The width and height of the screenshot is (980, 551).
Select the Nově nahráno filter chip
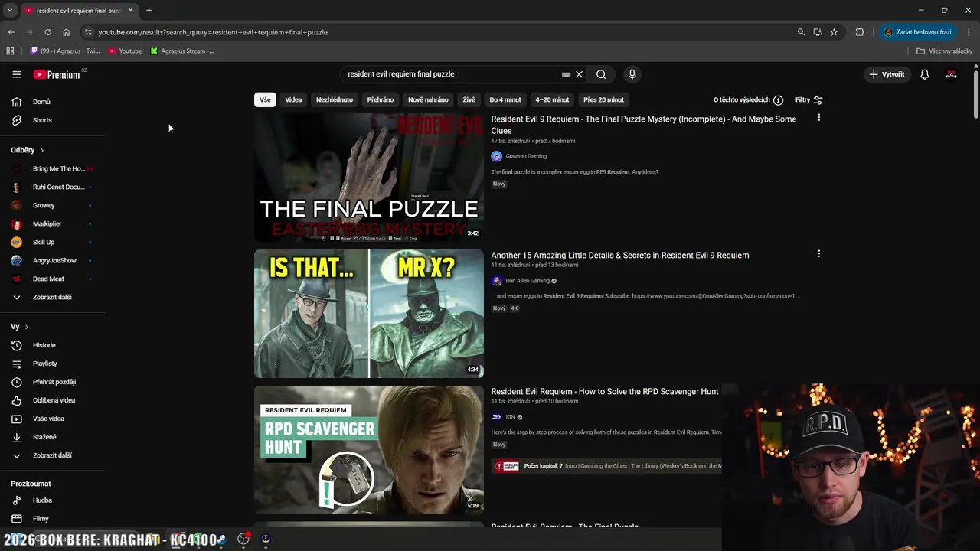click(428, 100)
